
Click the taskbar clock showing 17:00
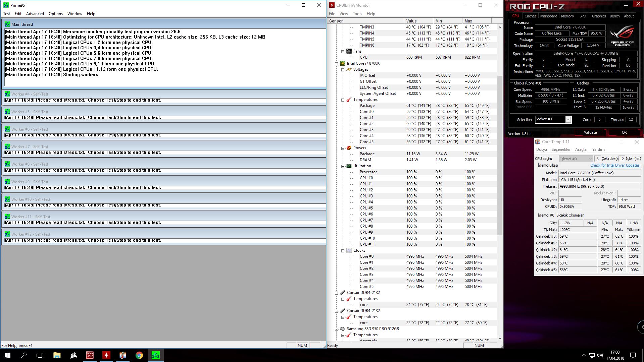tap(615, 355)
